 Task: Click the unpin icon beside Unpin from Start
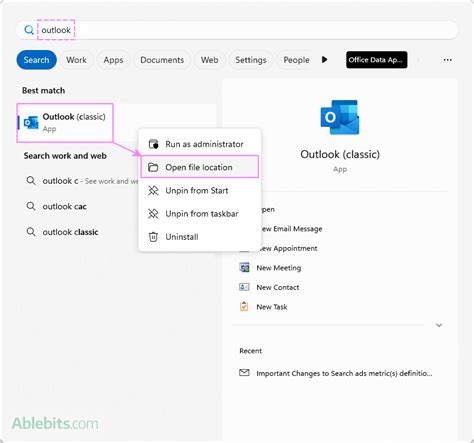153,191
